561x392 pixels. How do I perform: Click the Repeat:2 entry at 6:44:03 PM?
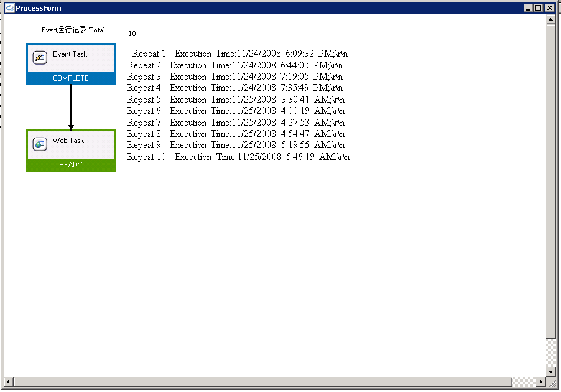235,65
